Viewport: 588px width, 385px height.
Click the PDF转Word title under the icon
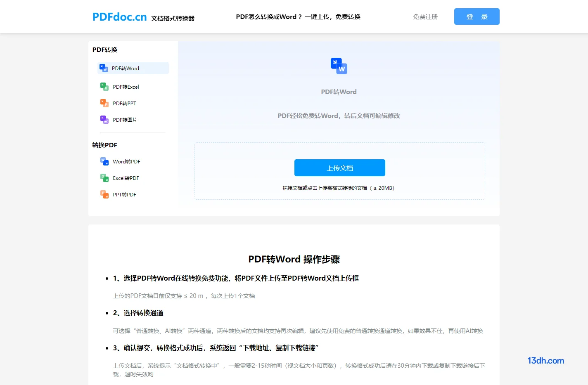339,92
